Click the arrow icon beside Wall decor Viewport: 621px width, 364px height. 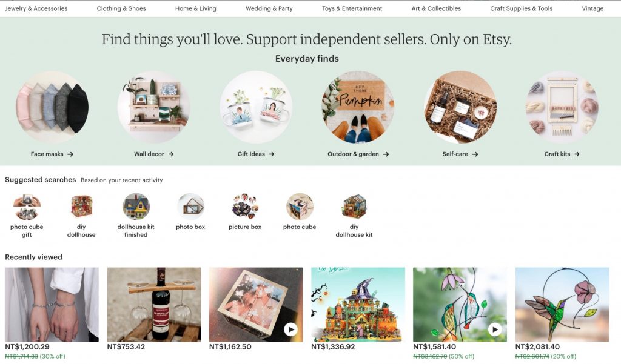coord(170,154)
